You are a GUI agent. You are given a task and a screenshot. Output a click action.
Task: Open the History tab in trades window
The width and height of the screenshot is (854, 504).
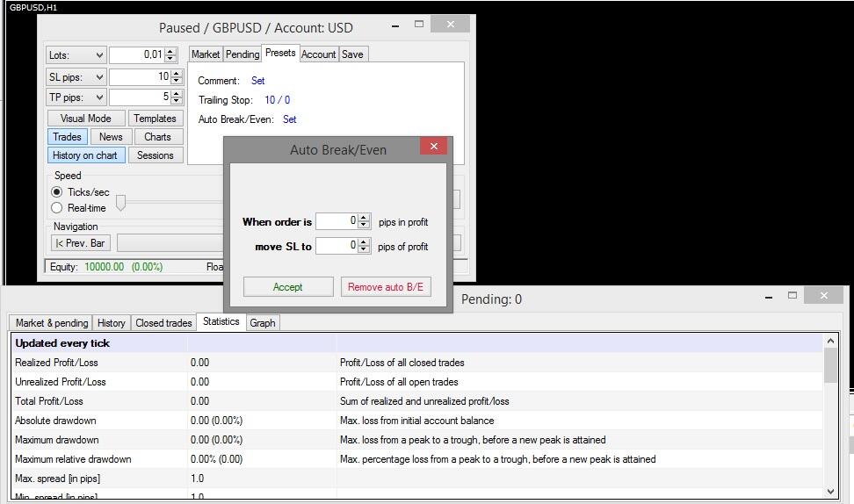coord(111,323)
